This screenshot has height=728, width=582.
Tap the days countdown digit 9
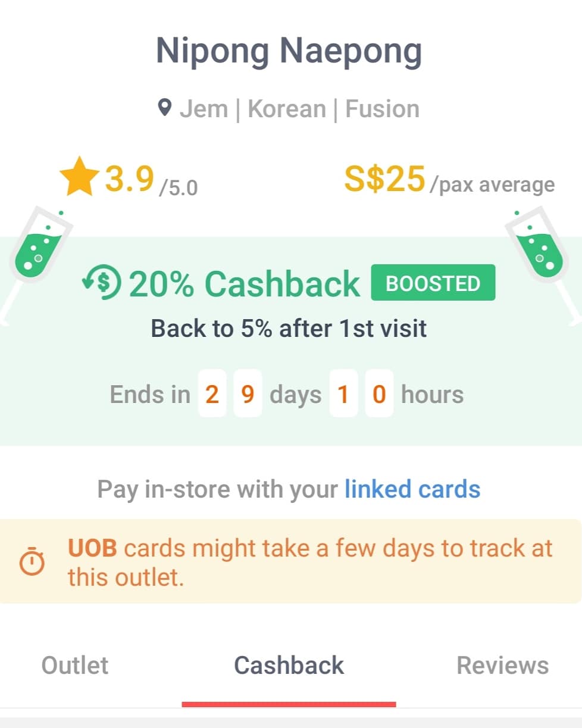pyautogui.click(x=248, y=394)
